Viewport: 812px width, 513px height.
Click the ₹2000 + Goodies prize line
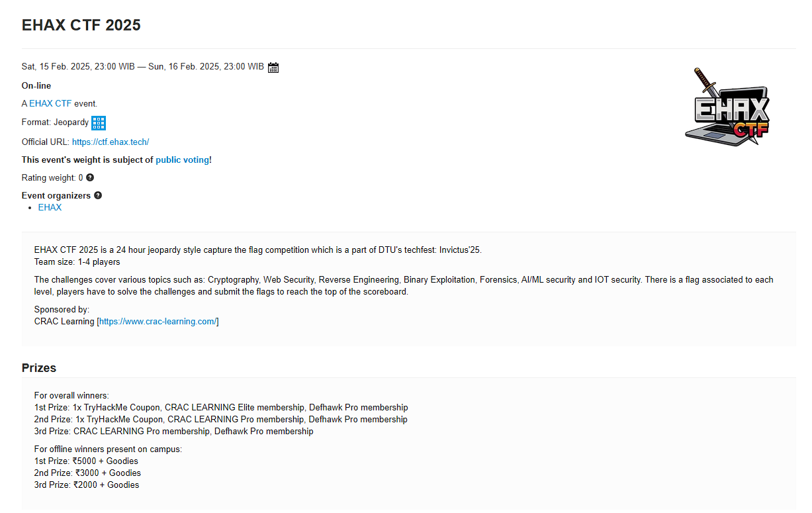tap(86, 485)
